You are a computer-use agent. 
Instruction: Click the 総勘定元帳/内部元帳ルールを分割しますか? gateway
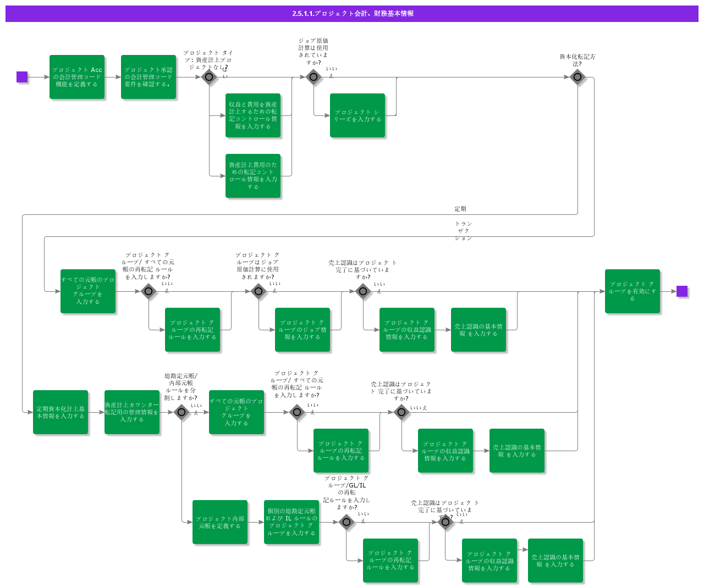pyautogui.click(x=182, y=412)
